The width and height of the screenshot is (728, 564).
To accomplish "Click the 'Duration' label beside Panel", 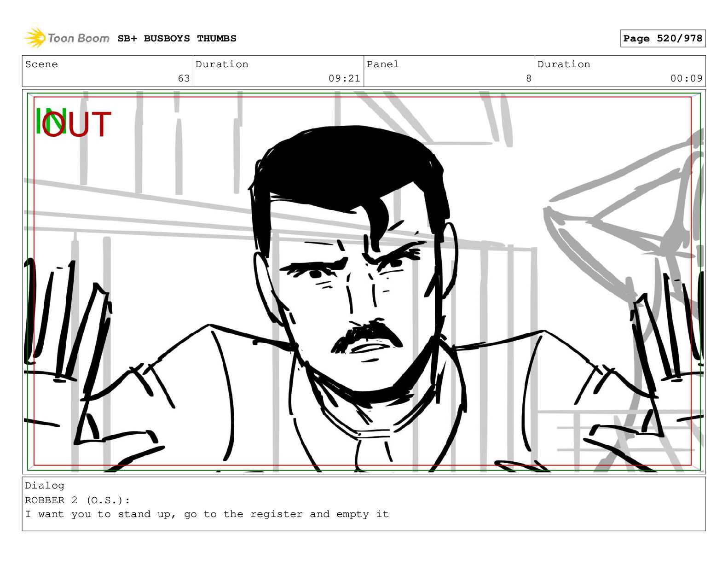I will click(564, 64).
